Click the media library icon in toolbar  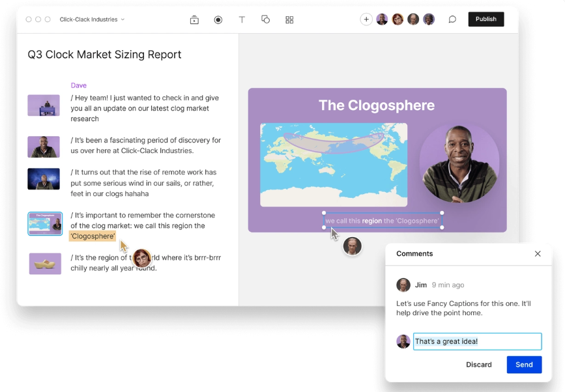click(194, 20)
